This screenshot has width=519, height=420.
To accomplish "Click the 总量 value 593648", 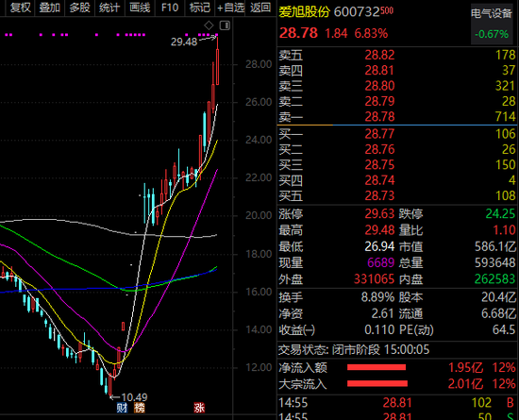I will pyautogui.click(x=494, y=262).
